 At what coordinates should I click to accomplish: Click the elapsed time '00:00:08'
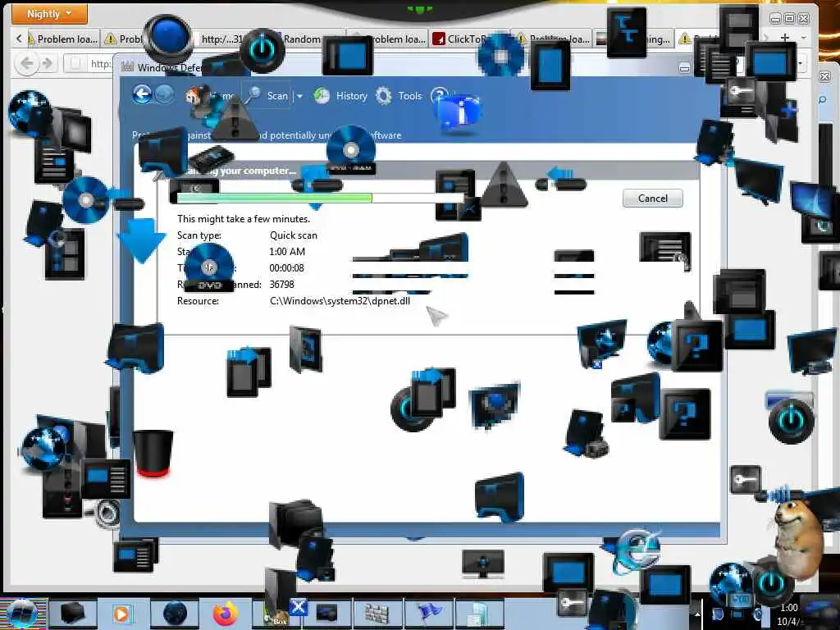(x=286, y=268)
